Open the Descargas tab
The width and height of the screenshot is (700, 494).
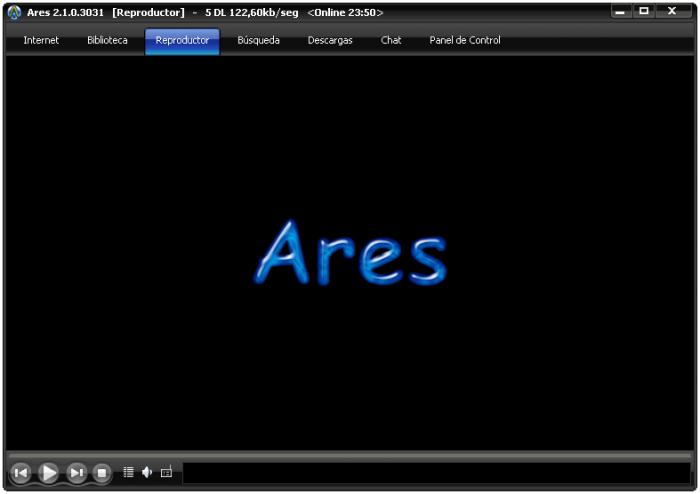(330, 41)
